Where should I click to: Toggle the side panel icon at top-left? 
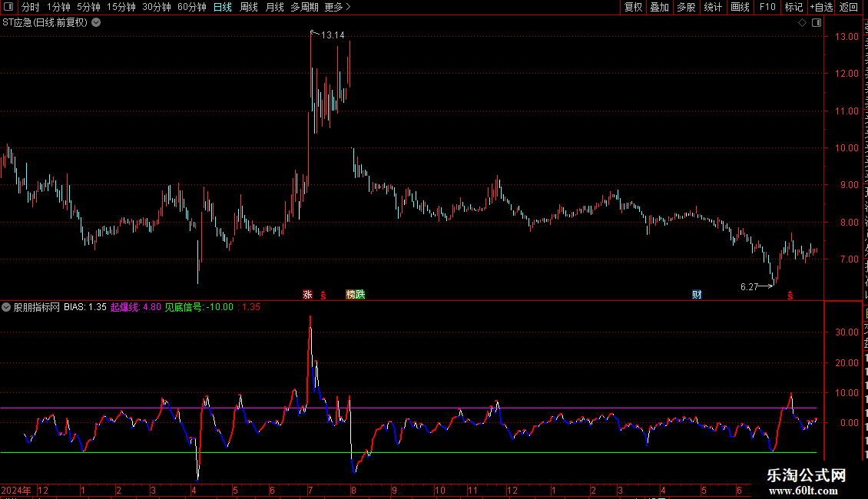pyautogui.click(x=8, y=7)
